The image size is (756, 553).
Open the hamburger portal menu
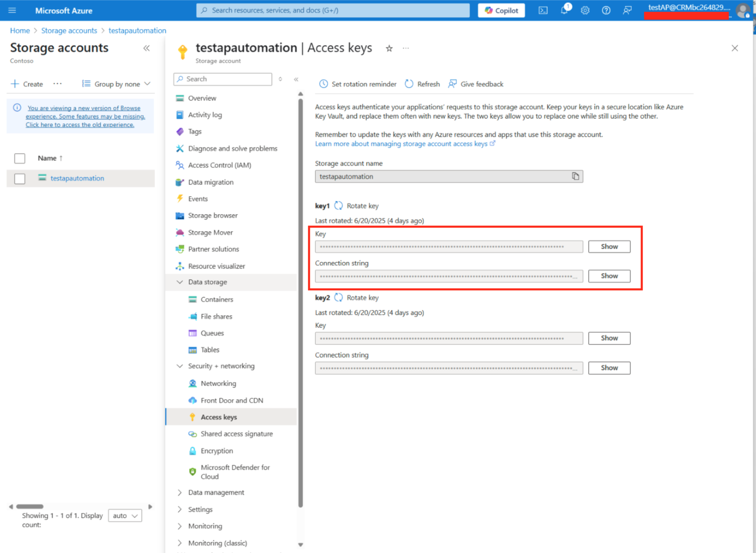[12, 10]
